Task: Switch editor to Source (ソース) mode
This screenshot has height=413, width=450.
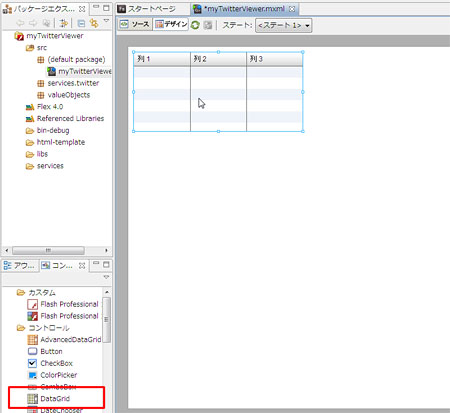Action: coord(135,24)
